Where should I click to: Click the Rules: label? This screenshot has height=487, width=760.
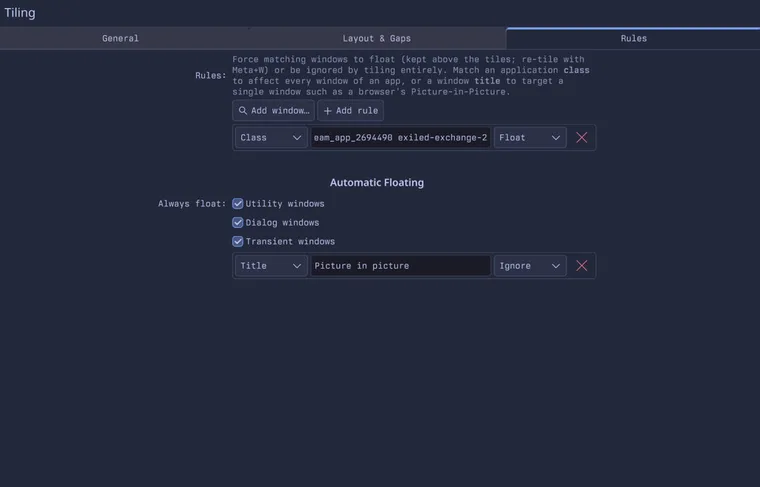click(x=210, y=76)
